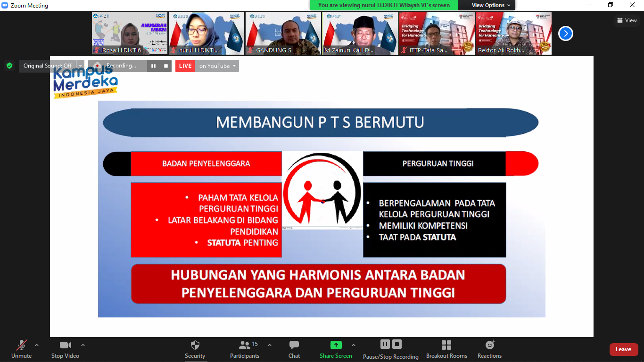Expand audio options arrow next to Unmute
Image resolution: width=644 pixels, height=362 pixels.
click(x=37, y=345)
